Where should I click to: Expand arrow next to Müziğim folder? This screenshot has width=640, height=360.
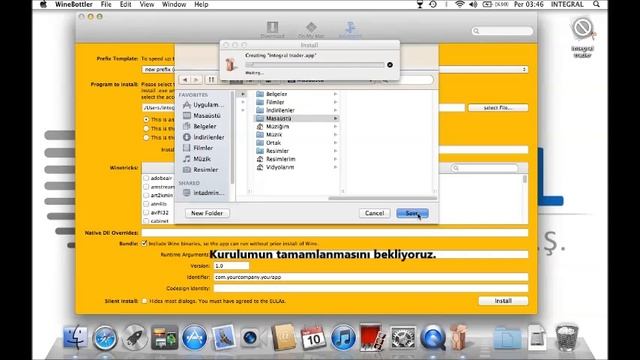[x=335, y=127]
